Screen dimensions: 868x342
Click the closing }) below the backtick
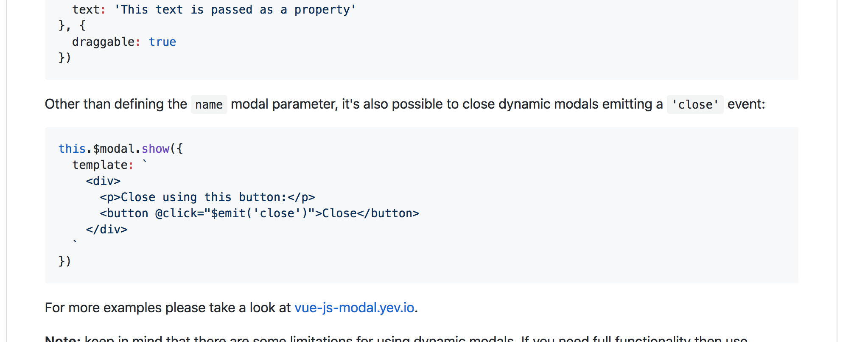(64, 261)
